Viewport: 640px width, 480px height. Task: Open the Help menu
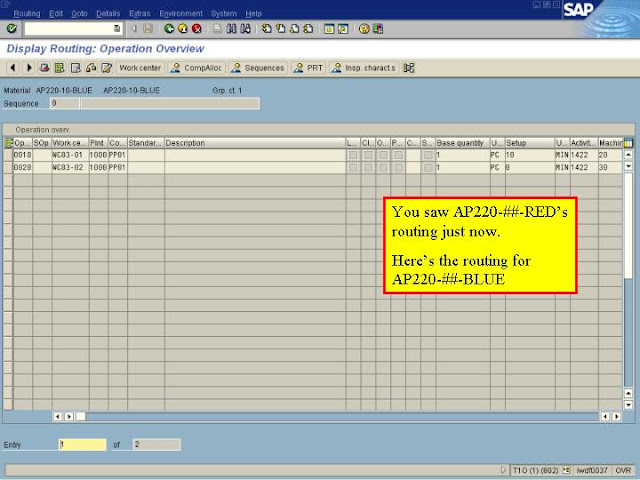[253, 13]
